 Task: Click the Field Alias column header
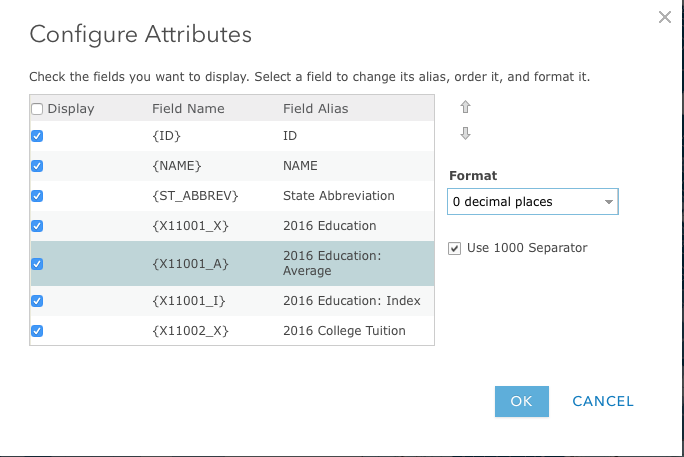tap(317, 109)
